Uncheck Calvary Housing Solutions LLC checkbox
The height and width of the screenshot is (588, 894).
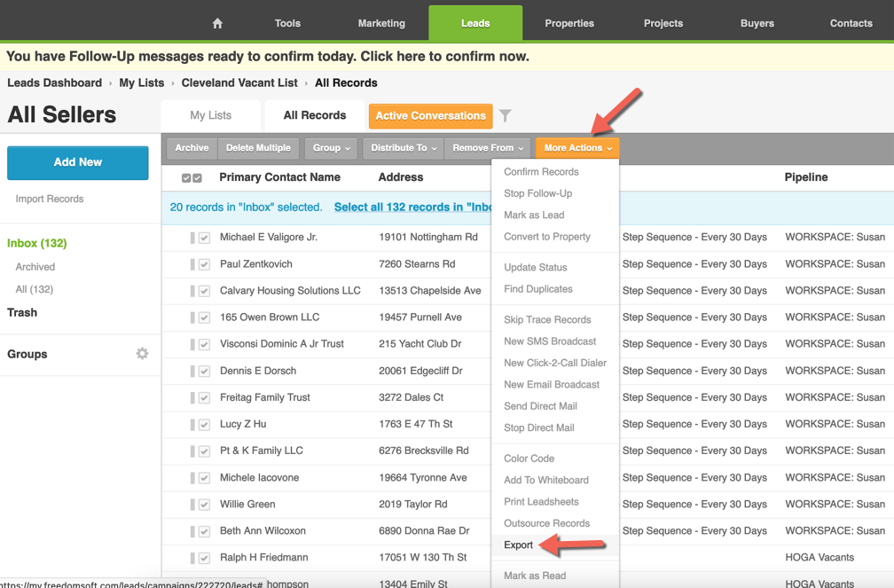coord(204,292)
